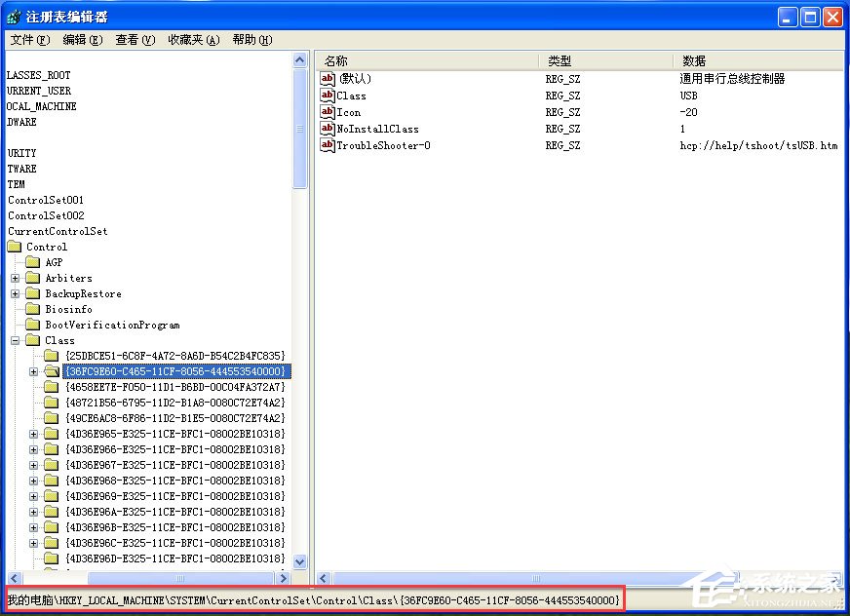Click the folder icon of BackupRestore key

32,293
